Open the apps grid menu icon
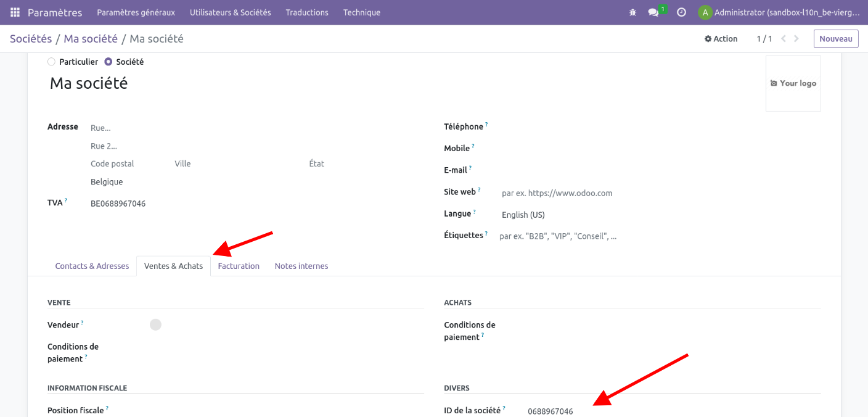The image size is (868, 417). tap(15, 12)
